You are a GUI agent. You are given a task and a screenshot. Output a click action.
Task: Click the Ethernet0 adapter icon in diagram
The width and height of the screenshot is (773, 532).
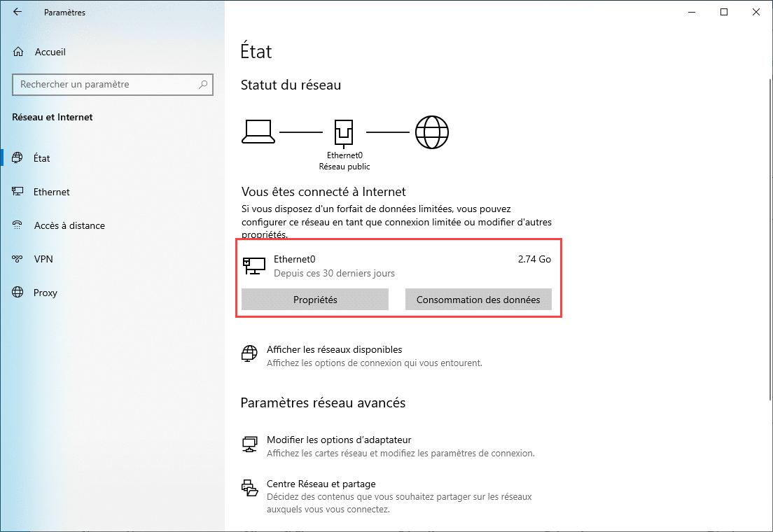pyautogui.click(x=344, y=133)
